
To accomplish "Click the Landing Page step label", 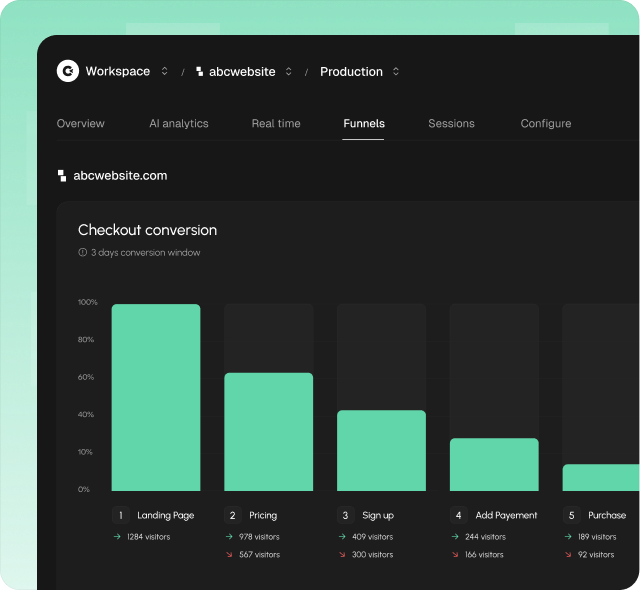I will [x=166, y=516].
